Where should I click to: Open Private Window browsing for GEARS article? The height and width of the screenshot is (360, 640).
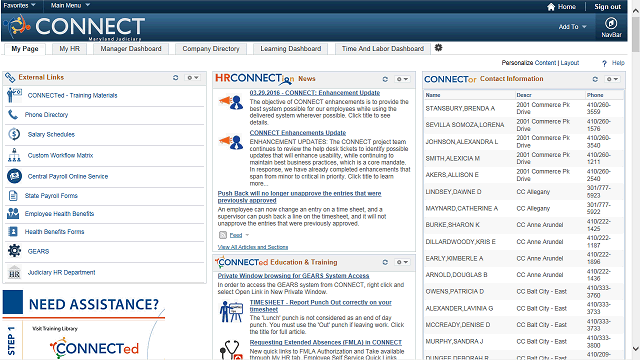coord(293,276)
